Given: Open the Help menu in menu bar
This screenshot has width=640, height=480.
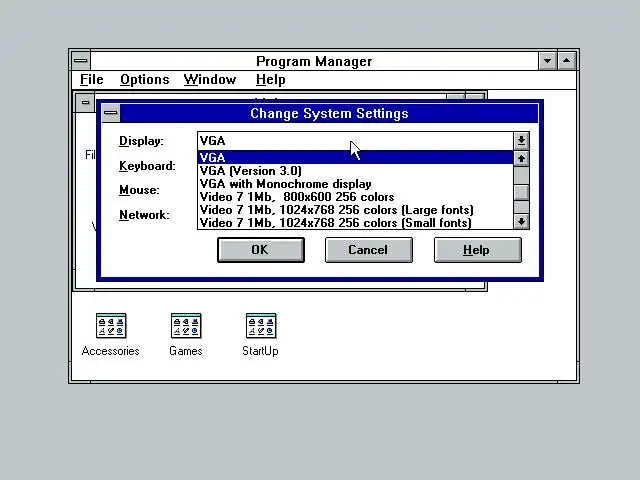Looking at the screenshot, I should coord(271,80).
